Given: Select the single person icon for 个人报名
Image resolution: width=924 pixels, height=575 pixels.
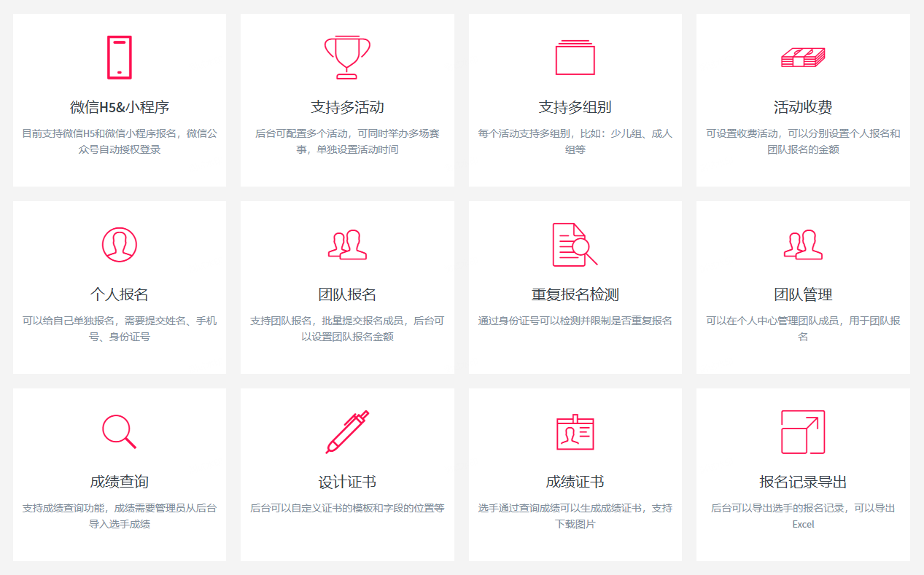Looking at the screenshot, I should pos(118,244).
